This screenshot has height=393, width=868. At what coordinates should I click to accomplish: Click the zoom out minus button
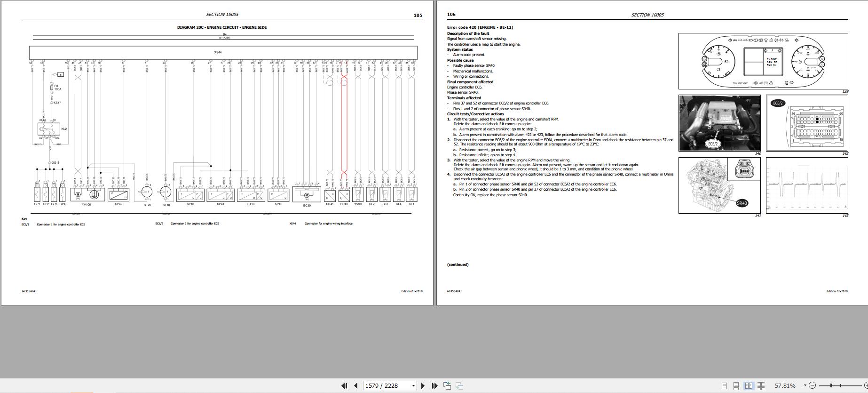(x=813, y=385)
